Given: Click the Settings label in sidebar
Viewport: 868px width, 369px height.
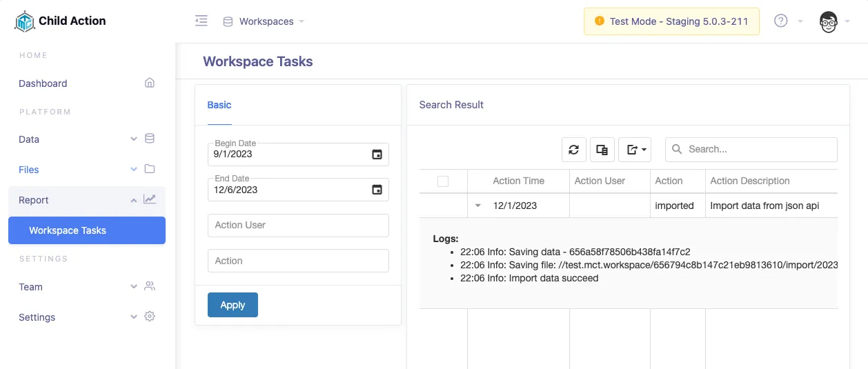Looking at the screenshot, I should click(x=37, y=317).
